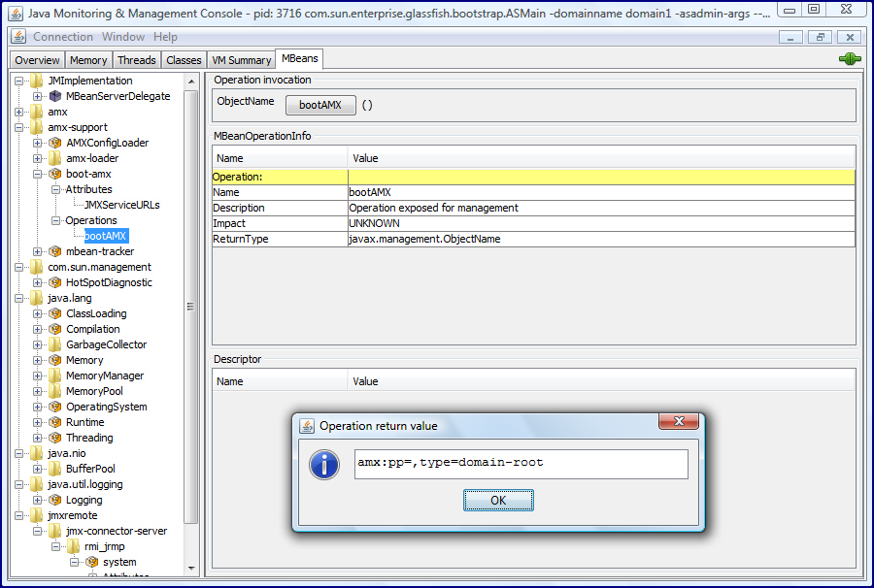Select the Logging MBean icon
The width and height of the screenshot is (874, 588).
point(52,500)
